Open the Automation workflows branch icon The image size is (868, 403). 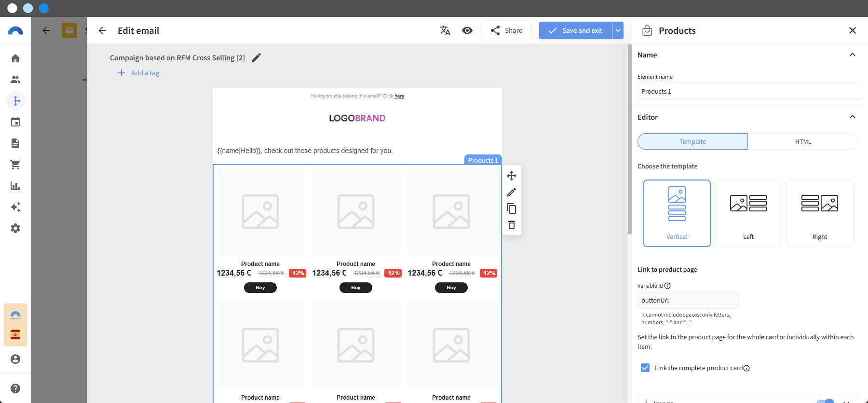point(15,101)
